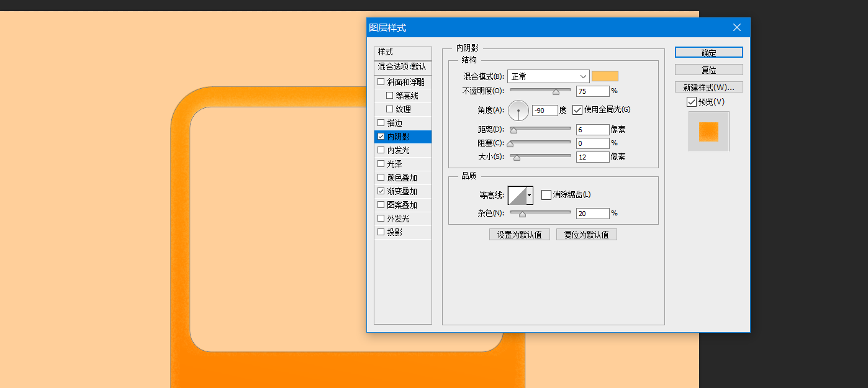
Task: Enable the 颜色叠加 checkbox
Action: [381, 178]
